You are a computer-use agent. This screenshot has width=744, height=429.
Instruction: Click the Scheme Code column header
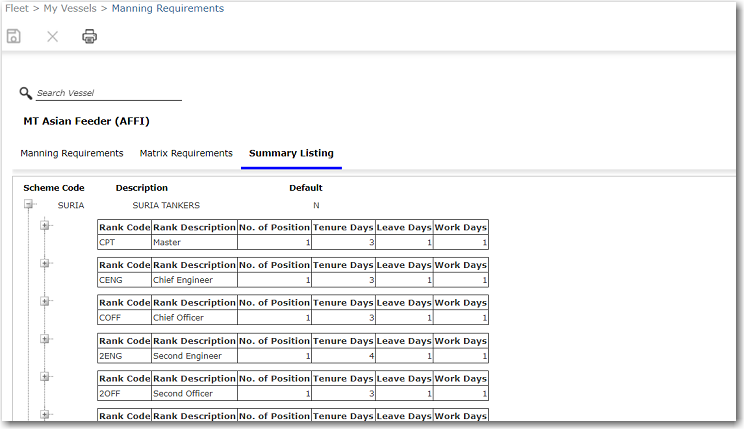tap(54, 188)
